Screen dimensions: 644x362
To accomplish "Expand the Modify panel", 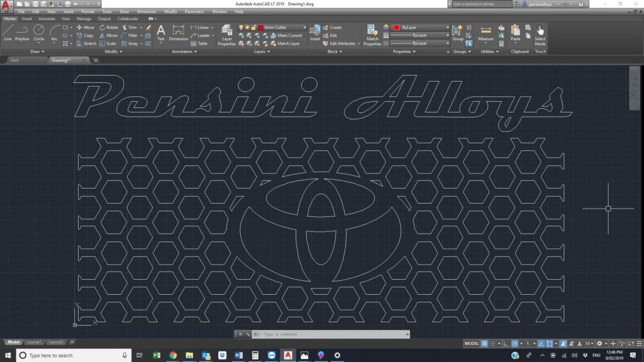I will [114, 52].
